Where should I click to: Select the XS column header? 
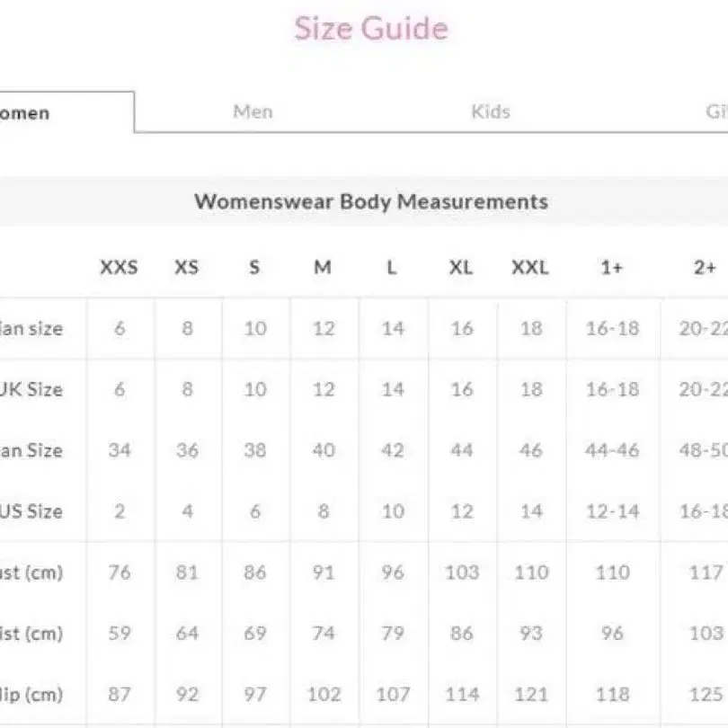click(x=186, y=267)
